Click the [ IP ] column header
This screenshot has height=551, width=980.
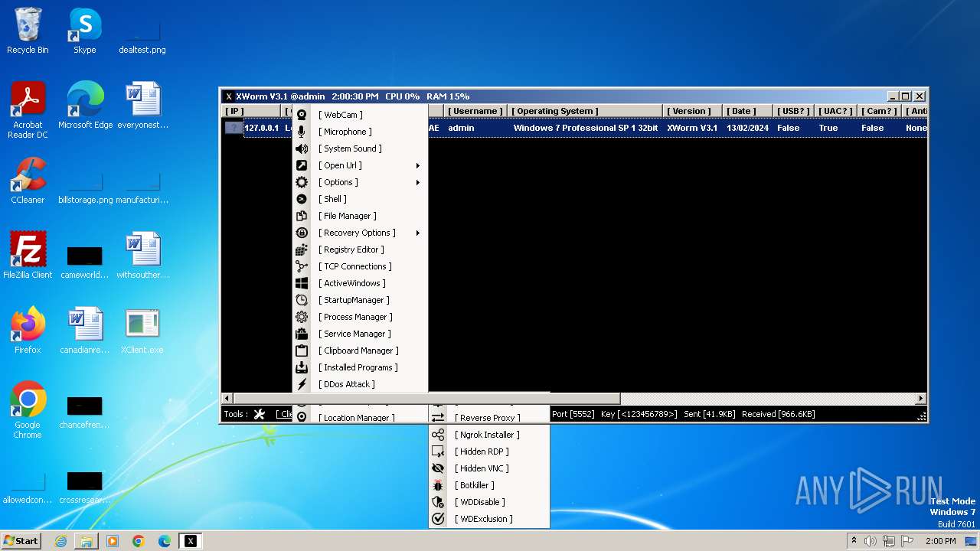tap(251, 111)
